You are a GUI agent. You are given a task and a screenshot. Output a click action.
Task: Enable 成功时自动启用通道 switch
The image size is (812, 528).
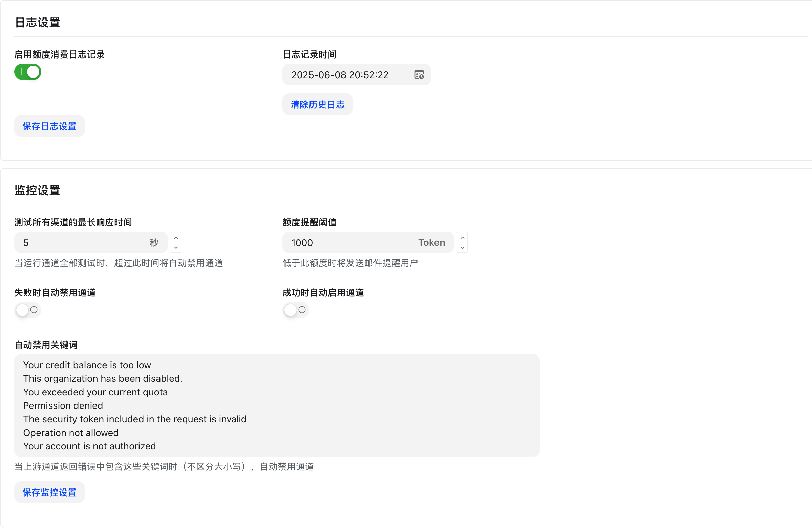tap(296, 310)
